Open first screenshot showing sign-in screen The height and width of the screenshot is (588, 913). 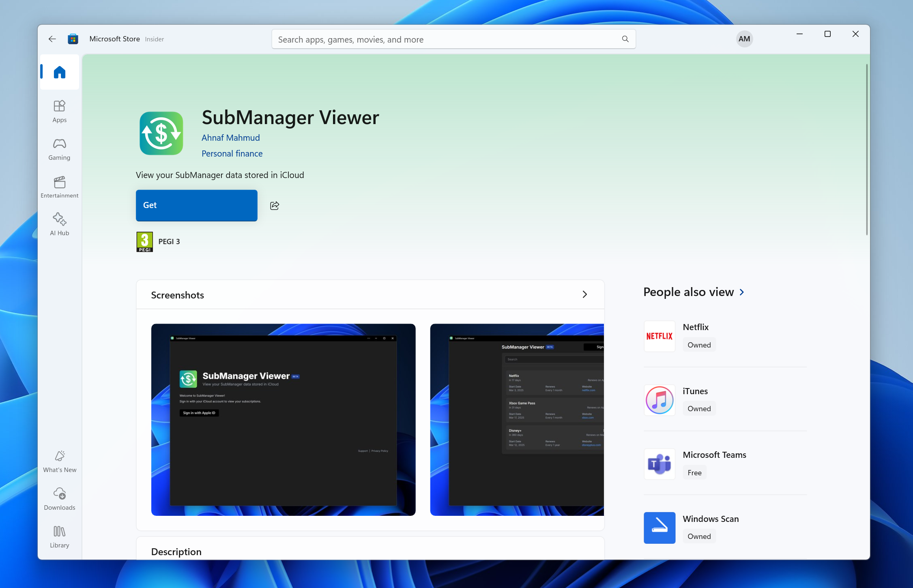(283, 420)
